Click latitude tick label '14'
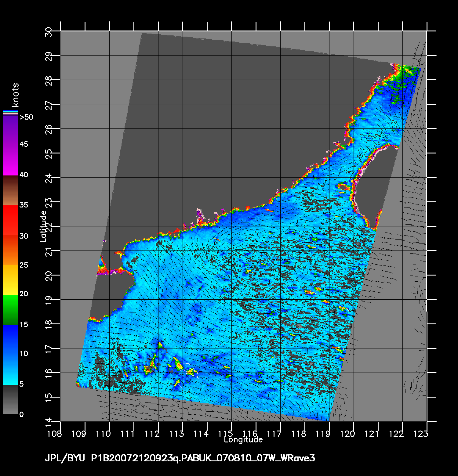The image size is (458, 476). click(x=49, y=422)
